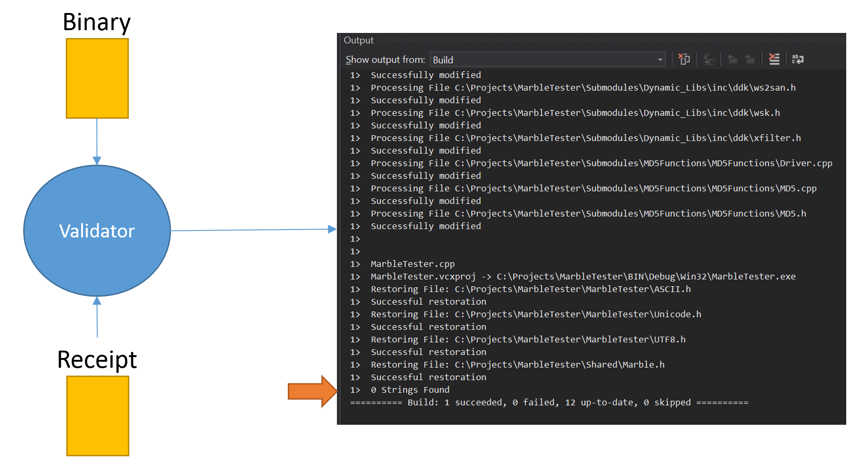Click the 'Receipt' label text

[x=97, y=359]
